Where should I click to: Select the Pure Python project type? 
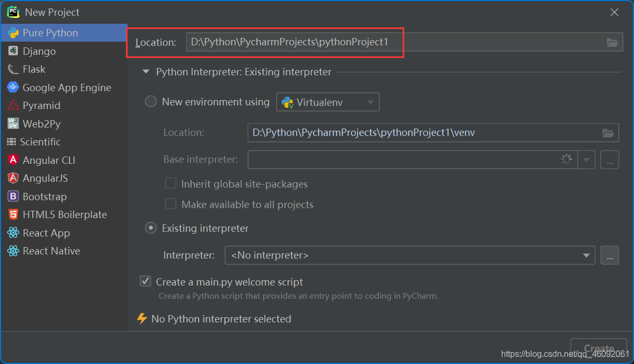[64, 33]
